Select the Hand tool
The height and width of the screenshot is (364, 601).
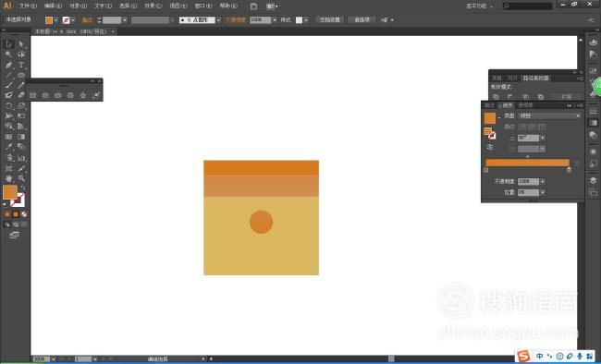(x=8, y=178)
